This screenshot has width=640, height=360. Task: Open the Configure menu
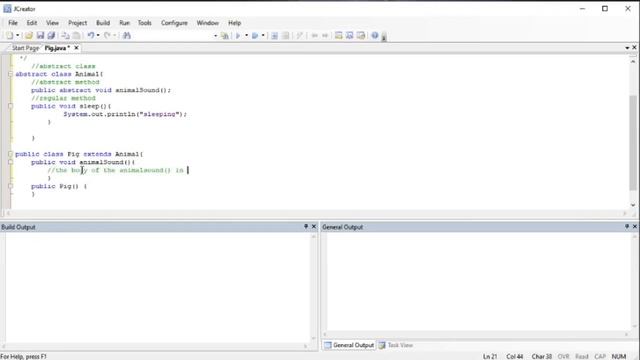click(174, 23)
